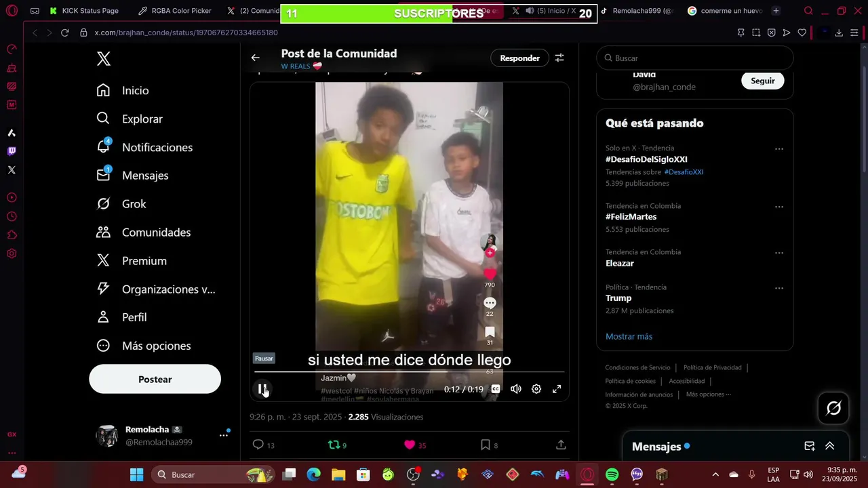Open the X logo home link
868x488 pixels.
coord(104,59)
